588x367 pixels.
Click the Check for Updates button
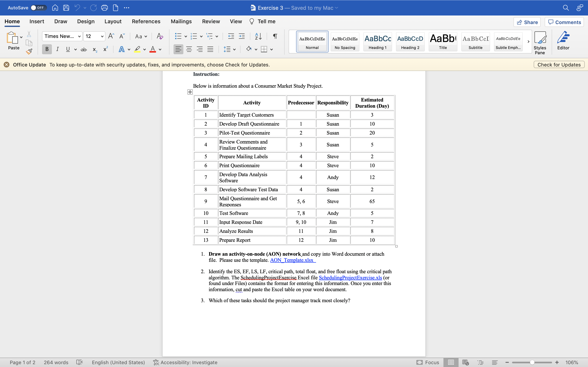pos(559,65)
